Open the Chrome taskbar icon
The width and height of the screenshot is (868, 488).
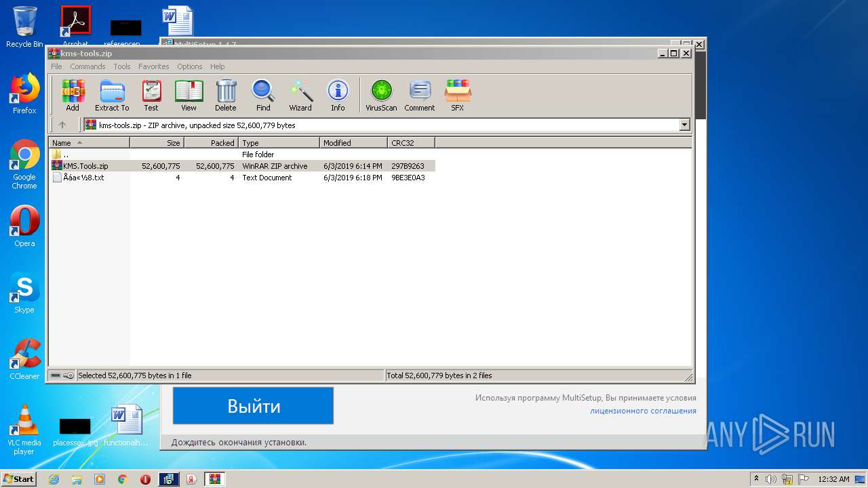[123, 479]
